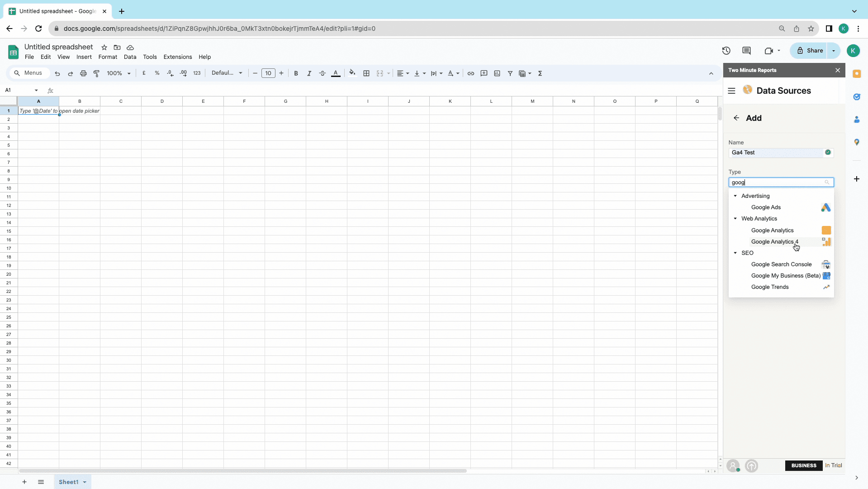Insert chart icon in toolbar

pos(497,73)
